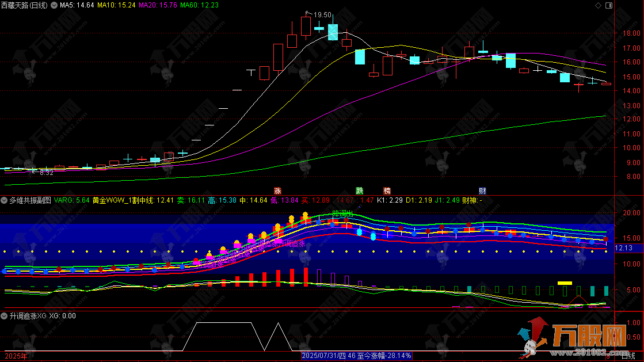This screenshot has height=362, width=644.
Task: Click the 财 finance marker icon
Action: (482, 190)
